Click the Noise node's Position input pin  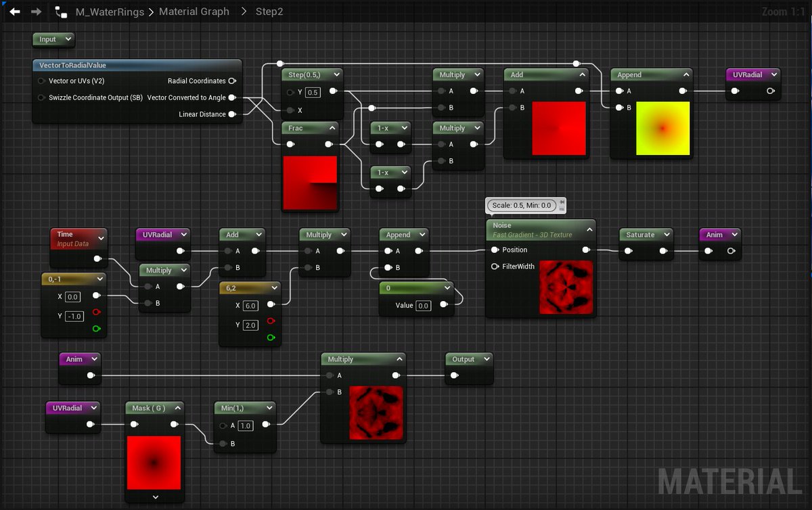(495, 250)
